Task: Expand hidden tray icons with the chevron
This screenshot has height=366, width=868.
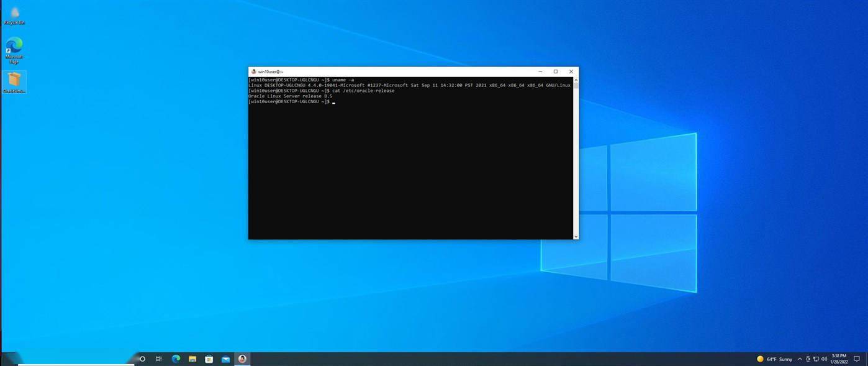Action: coord(800,359)
